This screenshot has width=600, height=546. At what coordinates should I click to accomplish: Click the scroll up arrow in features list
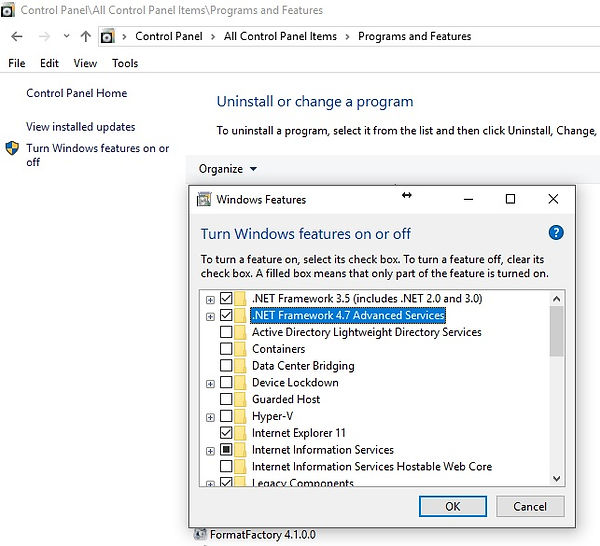[x=556, y=299]
